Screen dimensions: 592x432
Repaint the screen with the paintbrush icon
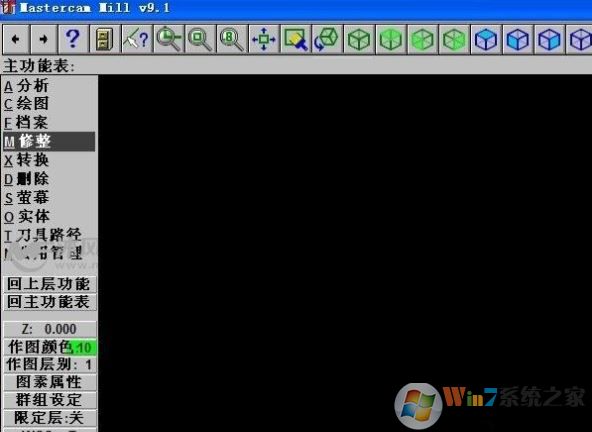click(x=295, y=39)
